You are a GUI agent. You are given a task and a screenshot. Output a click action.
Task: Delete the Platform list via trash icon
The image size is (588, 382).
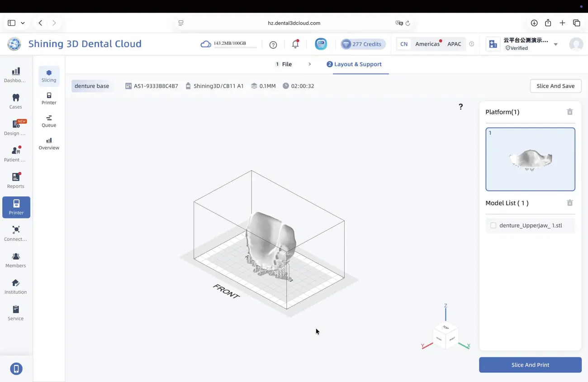coord(570,112)
